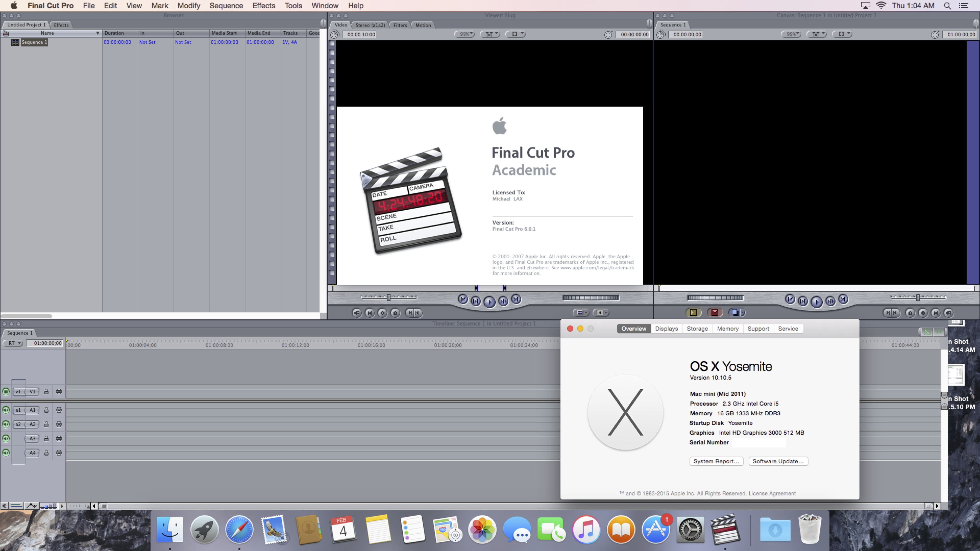
Task: Expand replace edit options arrow in Canvas
Action: tap(743, 312)
